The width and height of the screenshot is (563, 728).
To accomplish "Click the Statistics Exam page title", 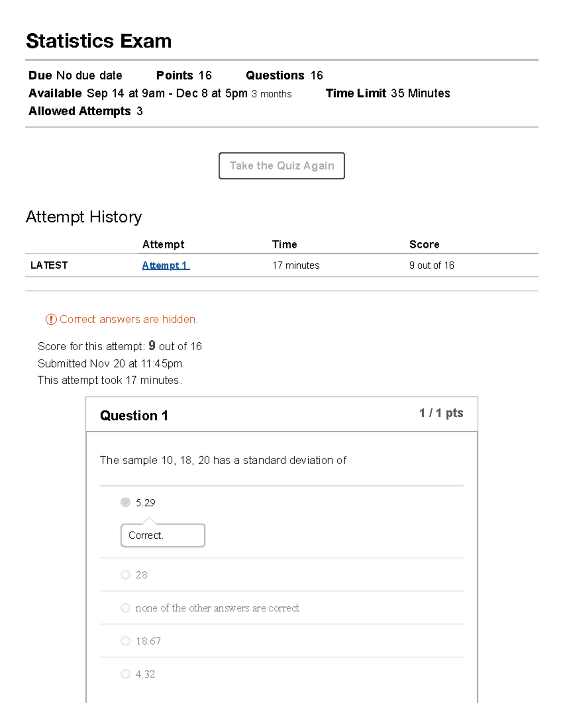I will pos(99,41).
